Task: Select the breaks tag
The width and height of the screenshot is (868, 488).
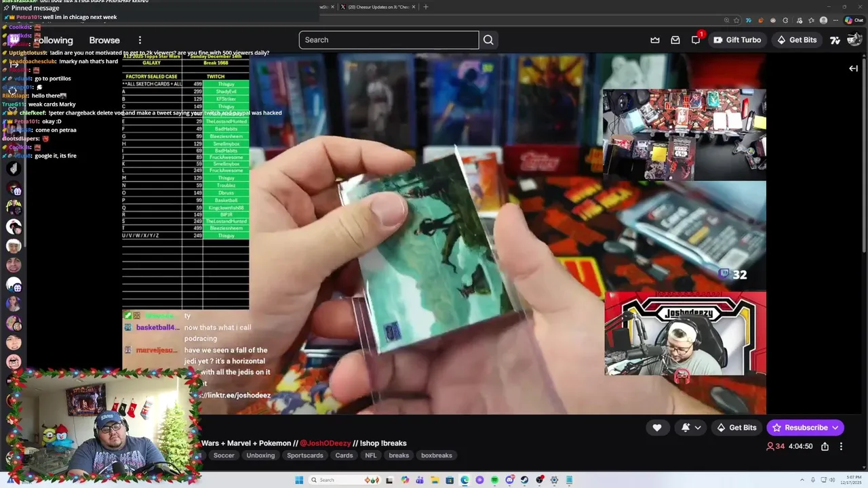Action: click(399, 455)
